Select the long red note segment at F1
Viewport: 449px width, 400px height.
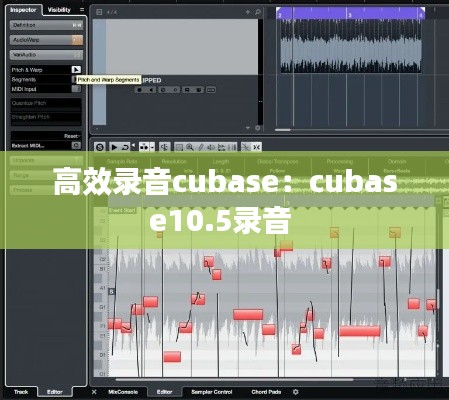point(360,331)
